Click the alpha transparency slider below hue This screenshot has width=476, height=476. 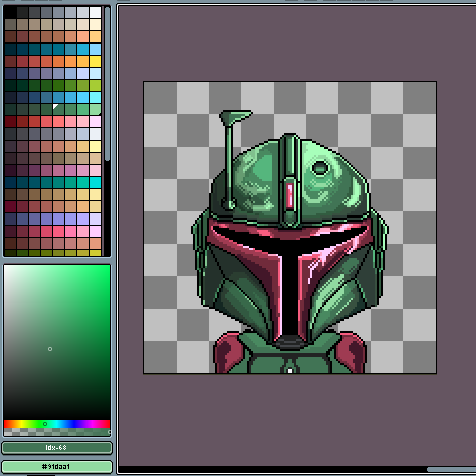57,432
